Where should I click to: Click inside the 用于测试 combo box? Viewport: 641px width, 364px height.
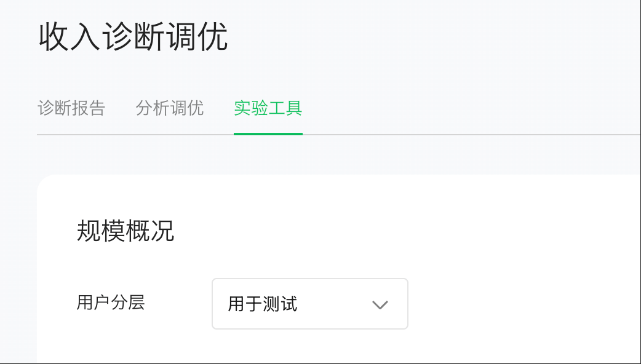[309, 304]
